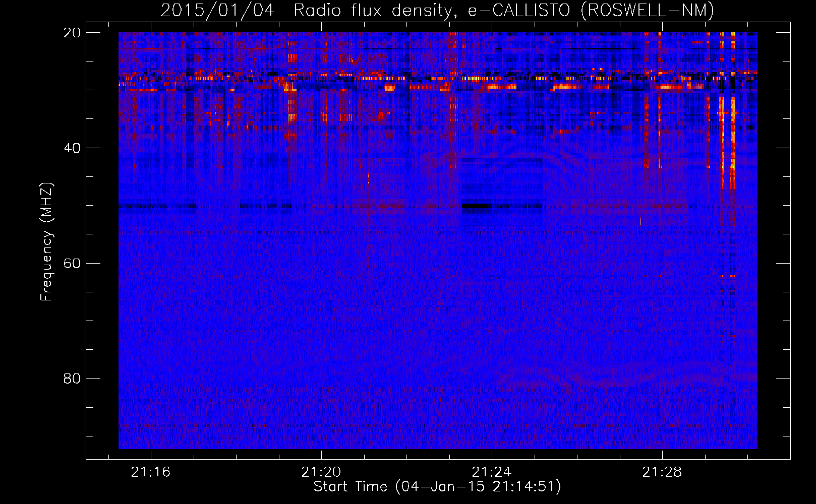Click the plot title starting with 2015/01/04
The height and width of the screenshot is (504, 816).
click(x=437, y=10)
